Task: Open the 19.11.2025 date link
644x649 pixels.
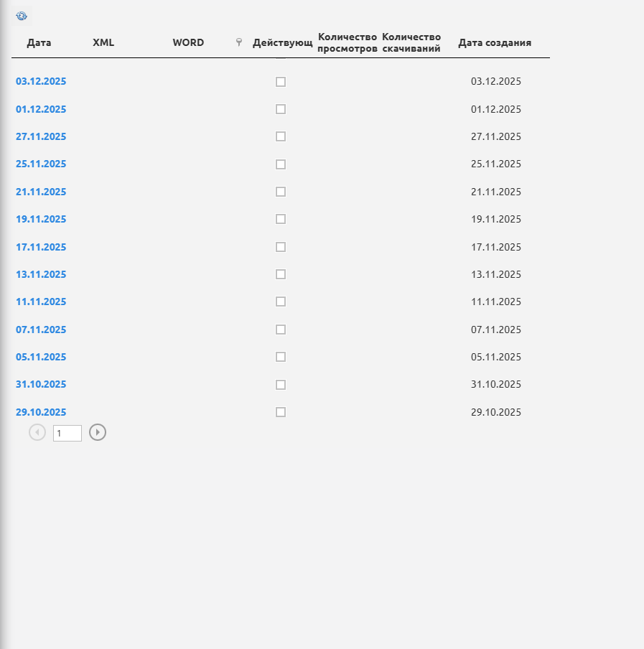Action: [x=41, y=220]
